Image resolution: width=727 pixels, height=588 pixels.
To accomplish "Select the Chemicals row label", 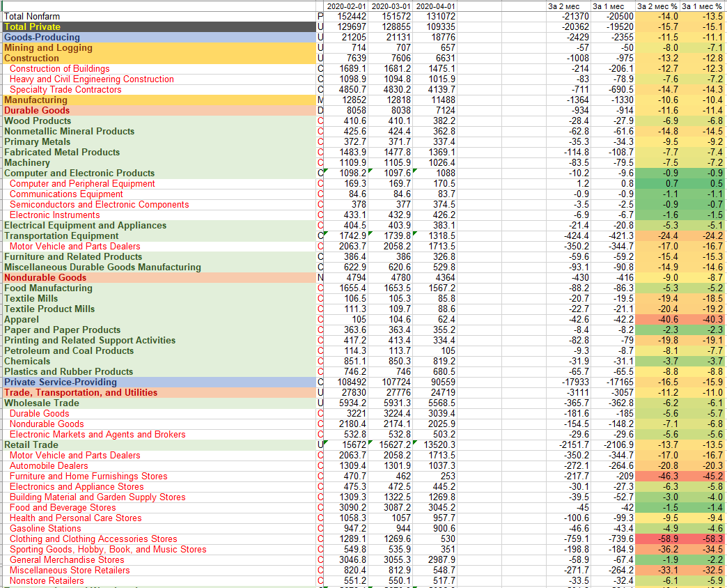I will point(27,362).
